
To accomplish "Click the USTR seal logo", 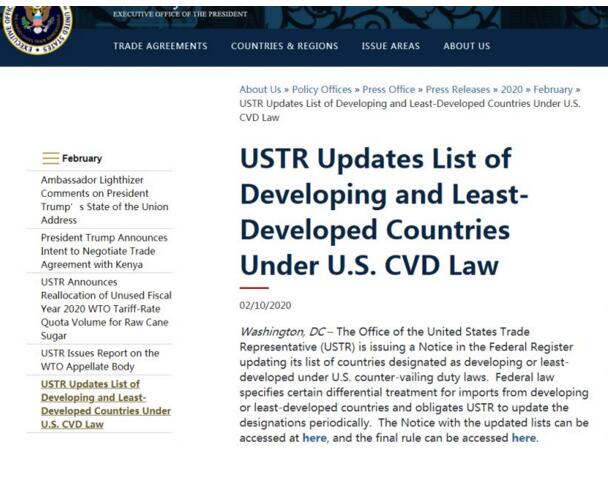I will [x=37, y=28].
